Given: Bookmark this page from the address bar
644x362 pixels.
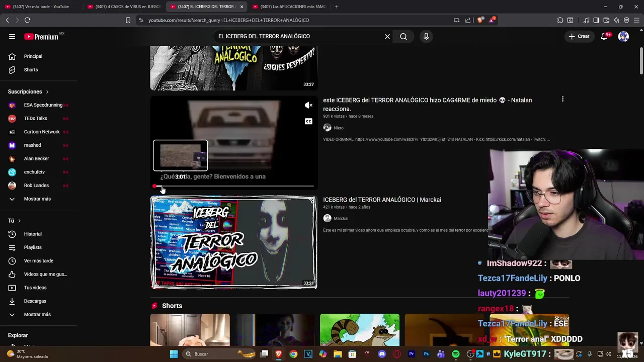Looking at the screenshot, I should tap(128, 20).
